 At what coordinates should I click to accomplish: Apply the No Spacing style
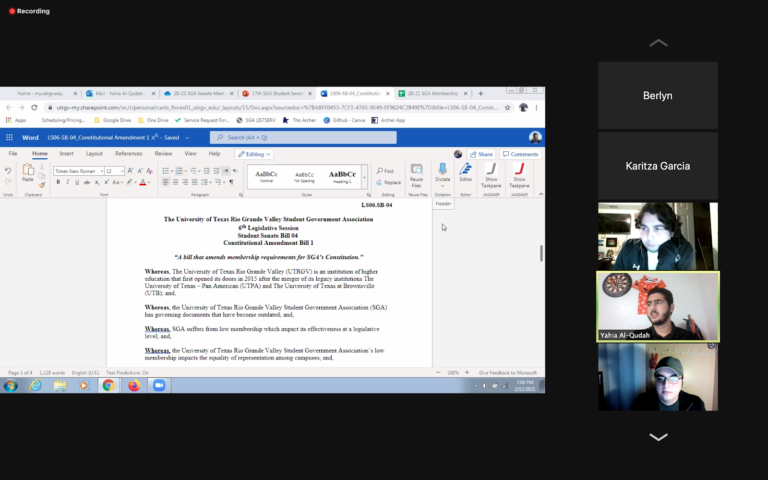(x=304, y=177)
